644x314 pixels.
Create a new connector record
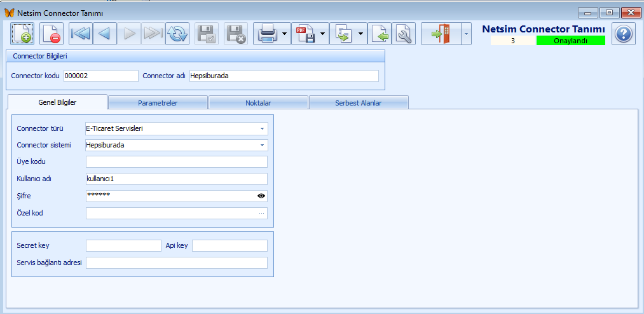[x=22, y=34]
